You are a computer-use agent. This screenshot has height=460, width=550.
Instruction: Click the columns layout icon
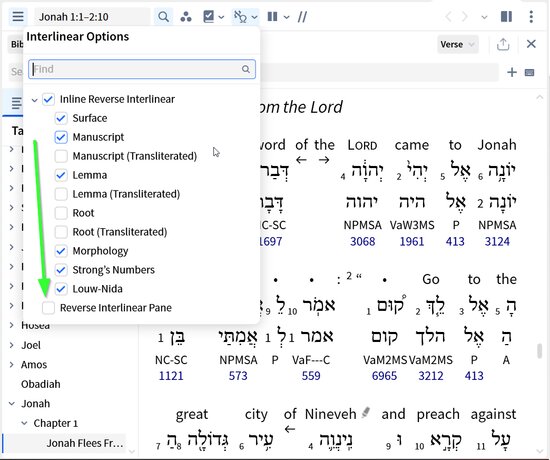[273, 16]
